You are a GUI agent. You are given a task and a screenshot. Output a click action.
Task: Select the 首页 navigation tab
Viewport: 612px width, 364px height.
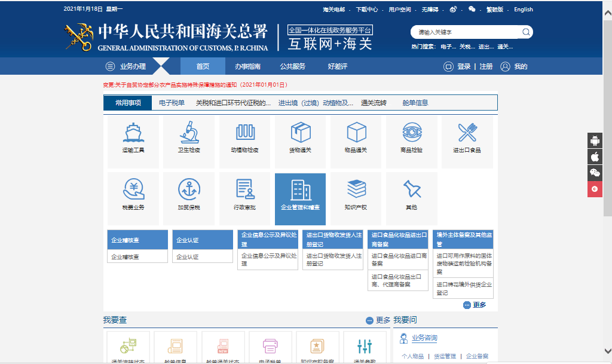(203, 66)
